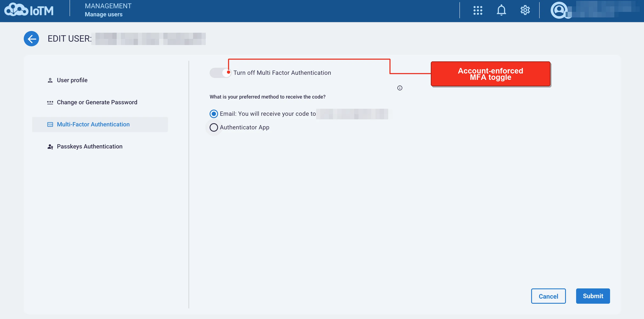Select Authenticator App radio button
Viewport: 644px width, 319px height.
click(214, 127)
